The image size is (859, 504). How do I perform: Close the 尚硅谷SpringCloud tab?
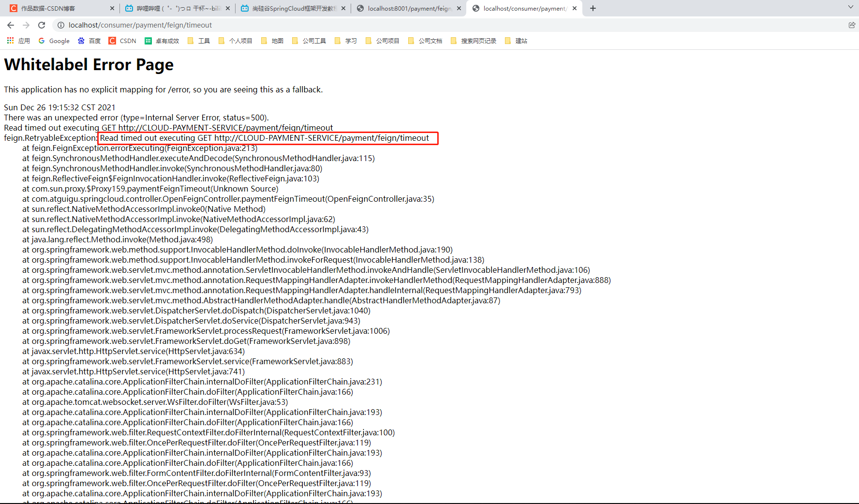tap(343, 8)
